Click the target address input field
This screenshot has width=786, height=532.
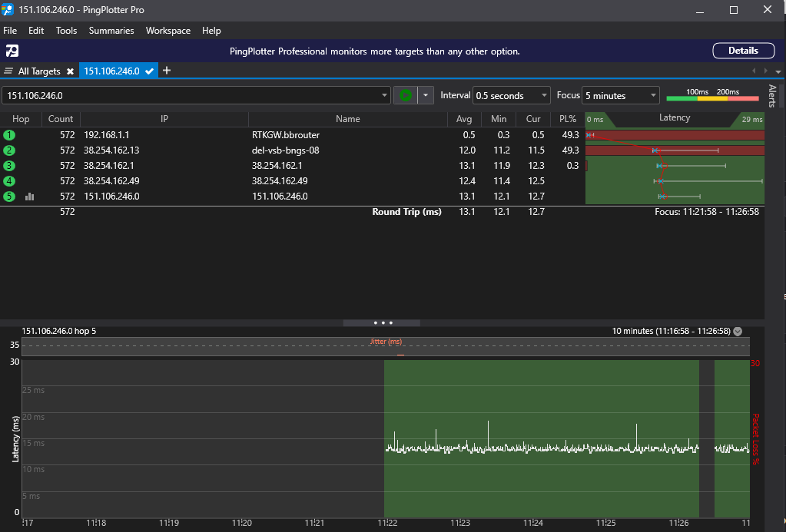click(192, 96)
